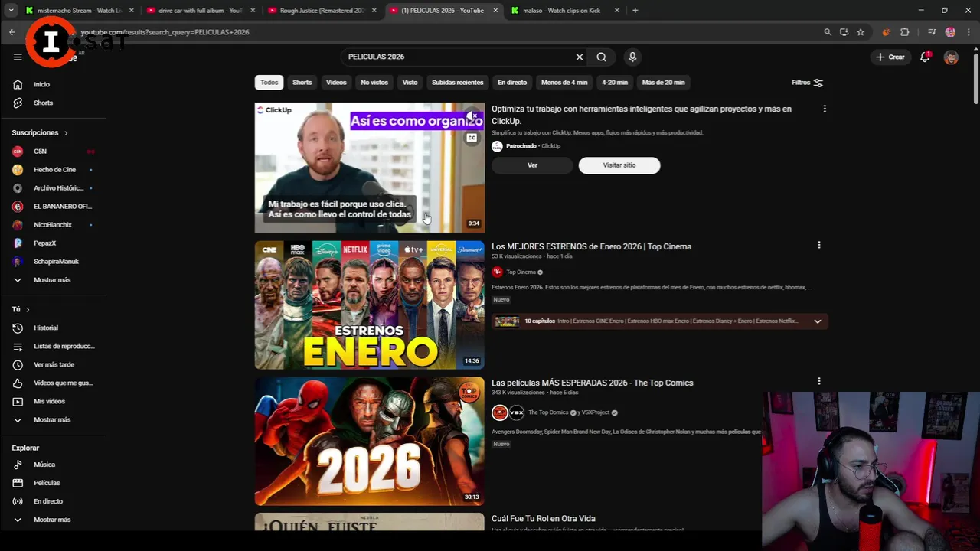Image resolution: width=980 pixels, height=551 pixels.
Task: Open options for The Top Comics video
Action: 819,381
